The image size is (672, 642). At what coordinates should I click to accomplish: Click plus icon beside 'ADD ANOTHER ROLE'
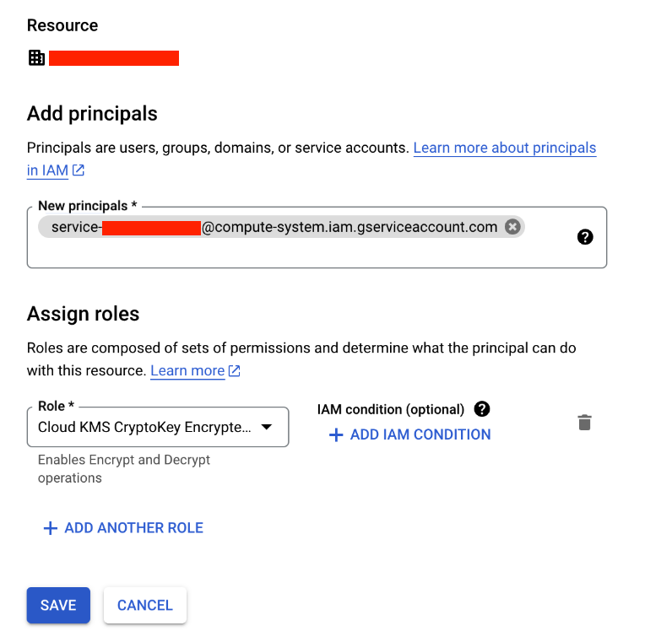(50, 528)
